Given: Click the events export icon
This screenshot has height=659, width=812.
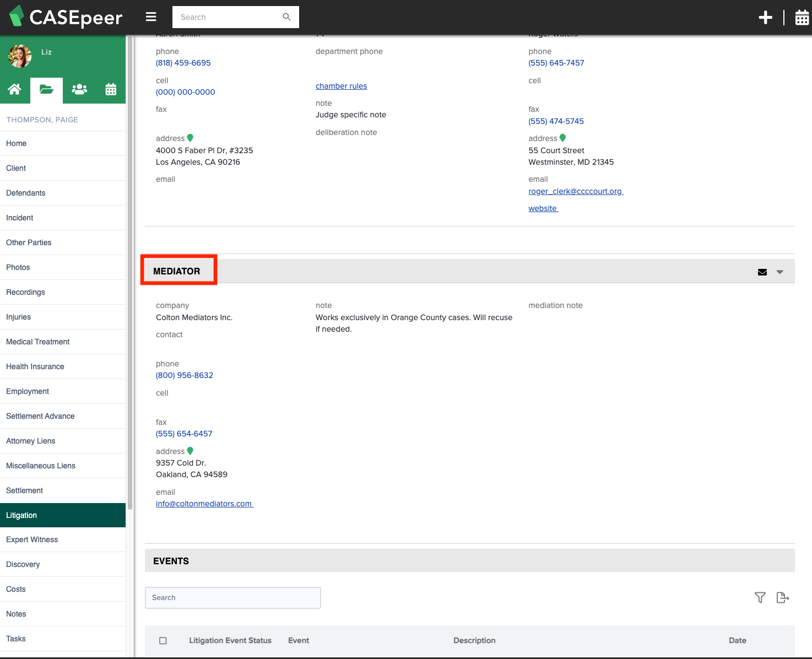Looking at the screenshot, I should tap(783, 597).
